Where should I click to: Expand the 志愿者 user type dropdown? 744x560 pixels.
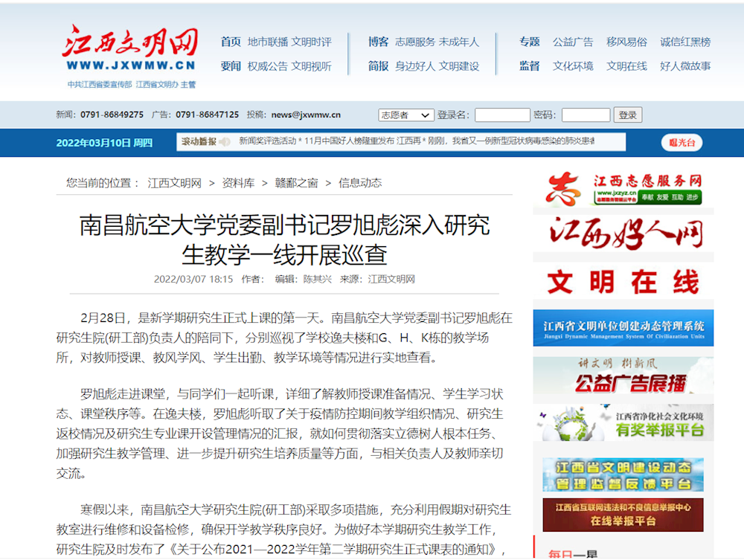click(x=405, y=115)
